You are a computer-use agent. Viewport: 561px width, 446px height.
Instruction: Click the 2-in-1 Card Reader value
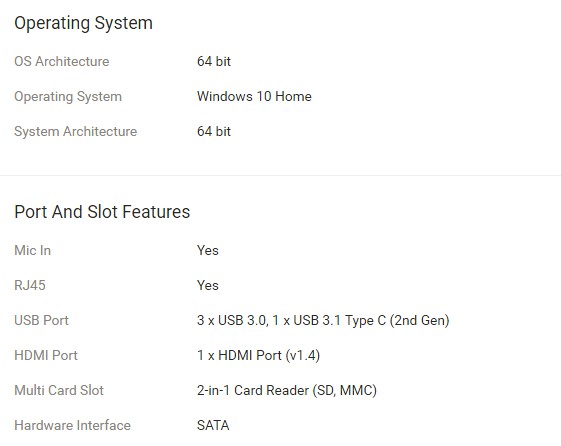coord(287,391)
